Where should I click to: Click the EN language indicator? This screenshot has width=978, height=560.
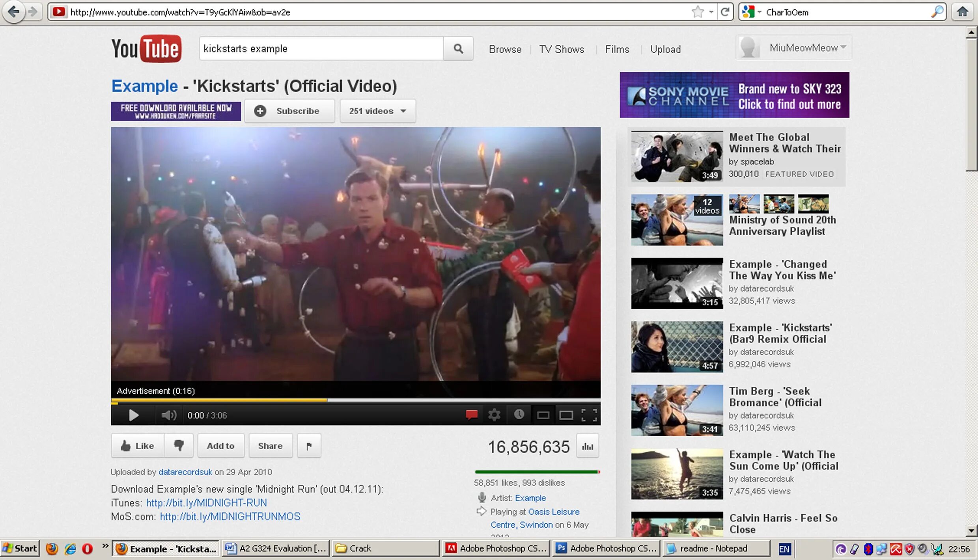click(x=784, y=549)
